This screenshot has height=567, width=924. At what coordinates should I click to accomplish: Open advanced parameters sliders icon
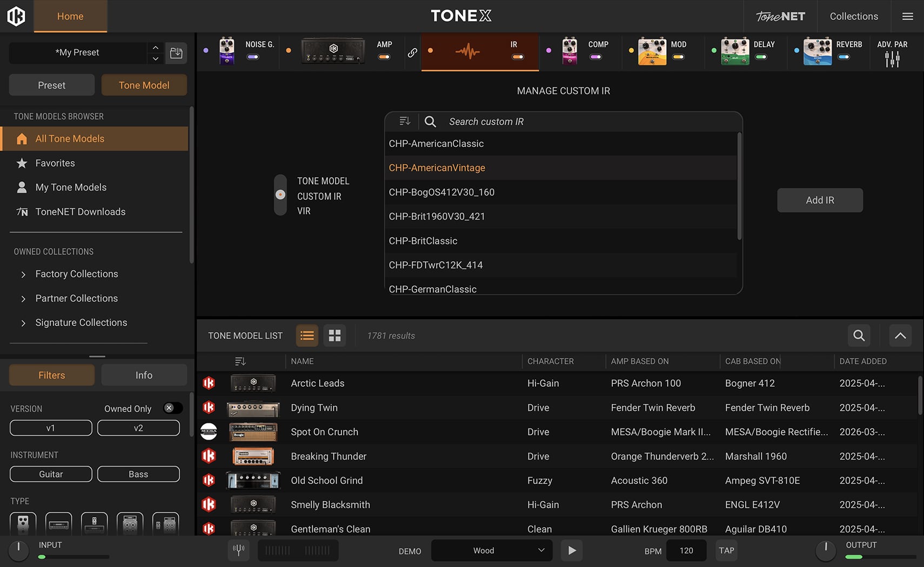892,59
